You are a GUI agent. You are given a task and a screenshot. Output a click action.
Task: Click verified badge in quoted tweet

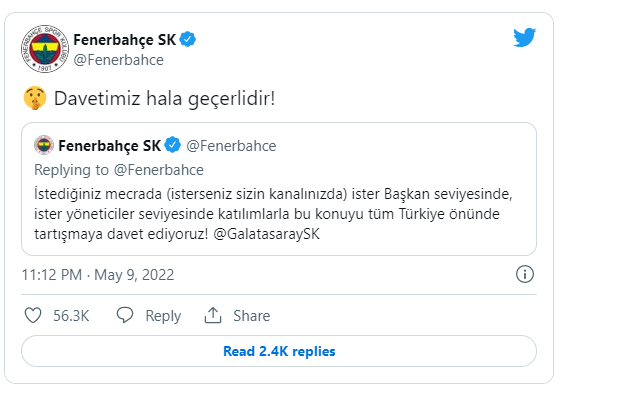(172, 145)
